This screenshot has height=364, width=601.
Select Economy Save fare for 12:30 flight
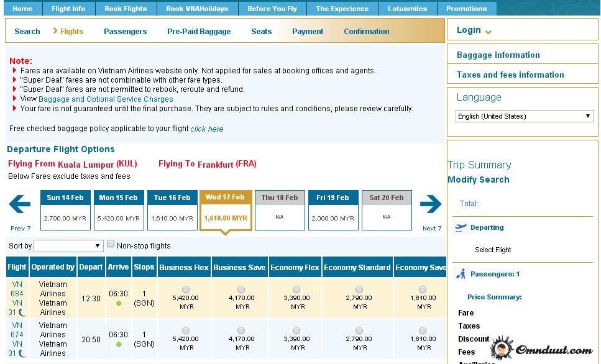point(423,289)
